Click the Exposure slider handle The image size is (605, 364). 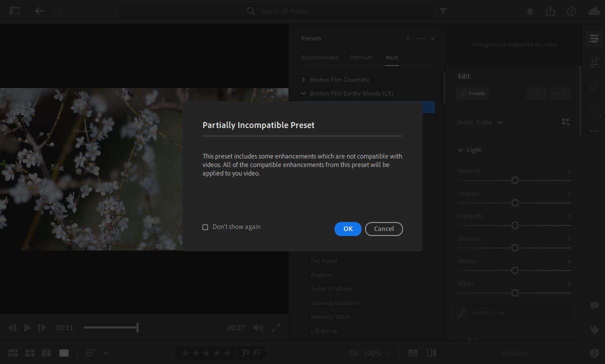pyautogui.click(x=514, y=180)
